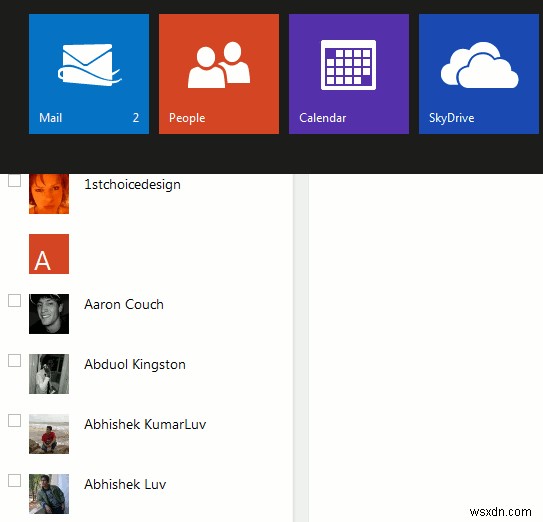Open Aaron Couch's profile photo

(x=49, y=314)
